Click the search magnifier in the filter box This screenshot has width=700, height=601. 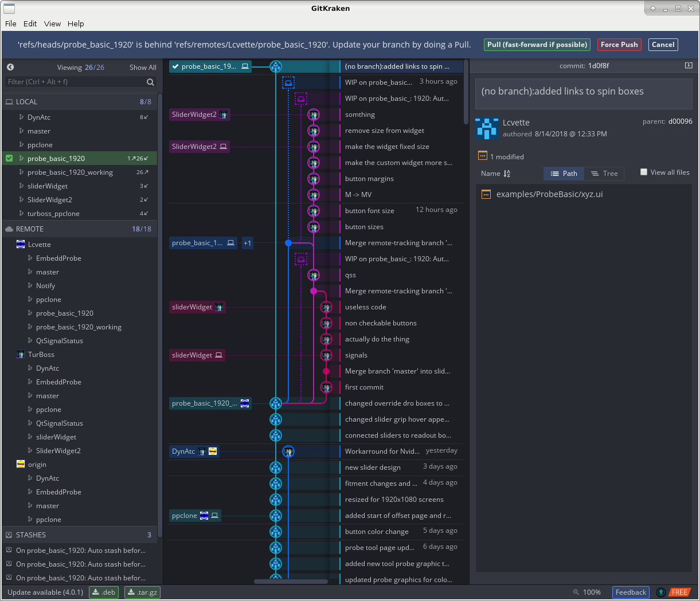pos(150,82)
